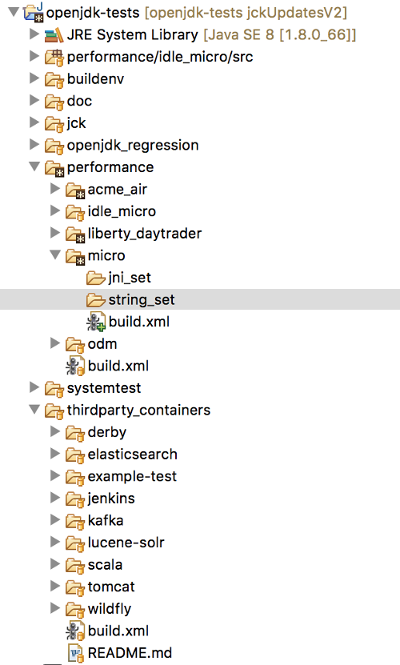
Task: Click the JRE System Library books icon
Action: tap(54, 35)
